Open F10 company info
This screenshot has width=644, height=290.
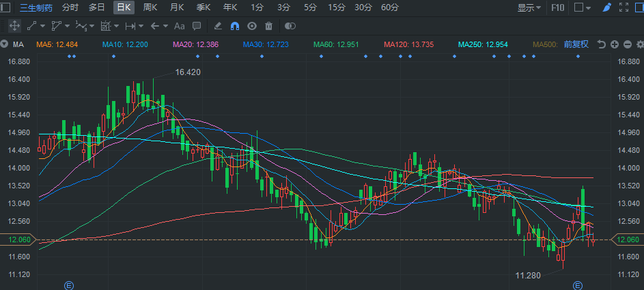(558, 8)
